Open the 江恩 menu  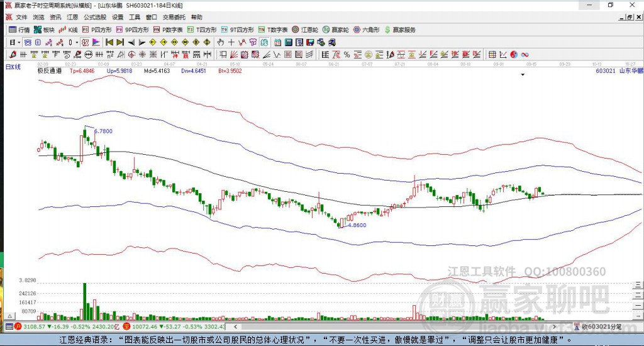click(72, 17)
